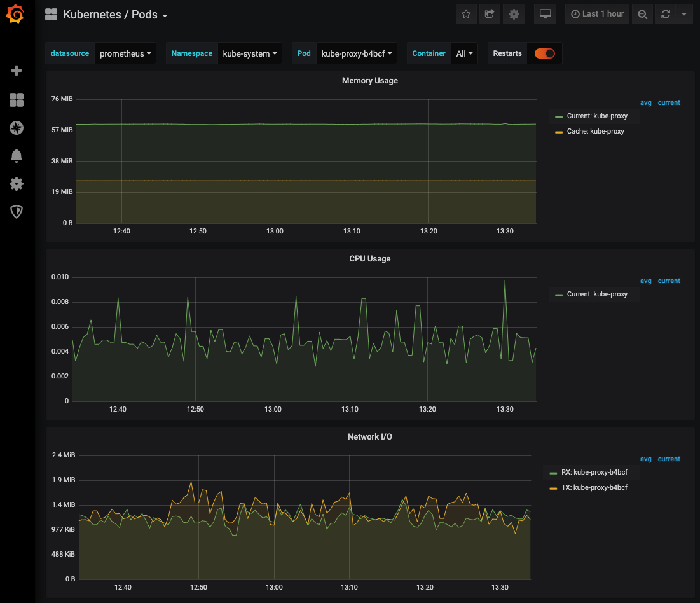Viewport: 700px width, 603px height.
Task: Click yellow swatch of TX: kube-proxy-b4bcf
Action: pyautogui.click(x=553, y=489)
